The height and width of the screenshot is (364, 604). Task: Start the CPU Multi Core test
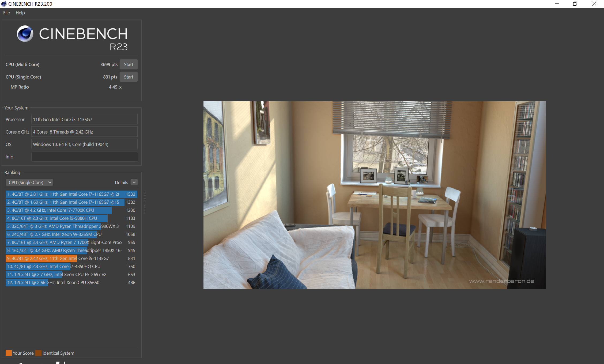[x=129, y=65]
